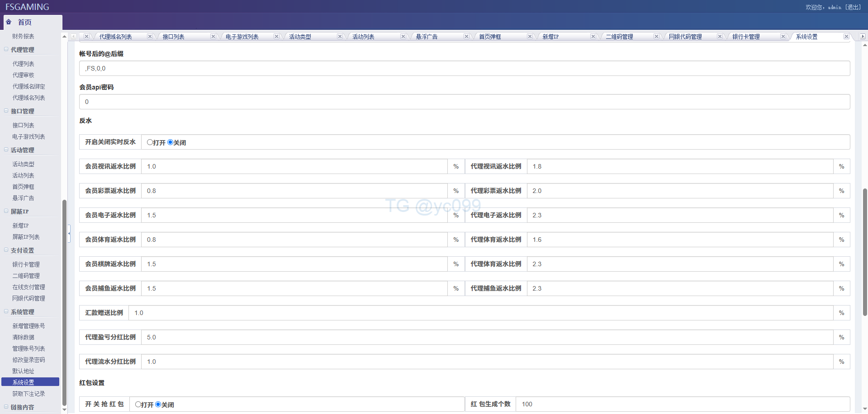Viewport: 868px width, 414px height.
Task: Collapse the 代理管理 sidebar group
Action: click(x=6, y=49)
